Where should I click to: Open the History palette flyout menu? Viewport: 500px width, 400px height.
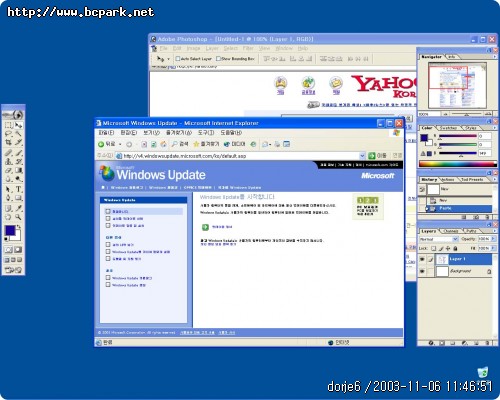[x=495, y=179]
